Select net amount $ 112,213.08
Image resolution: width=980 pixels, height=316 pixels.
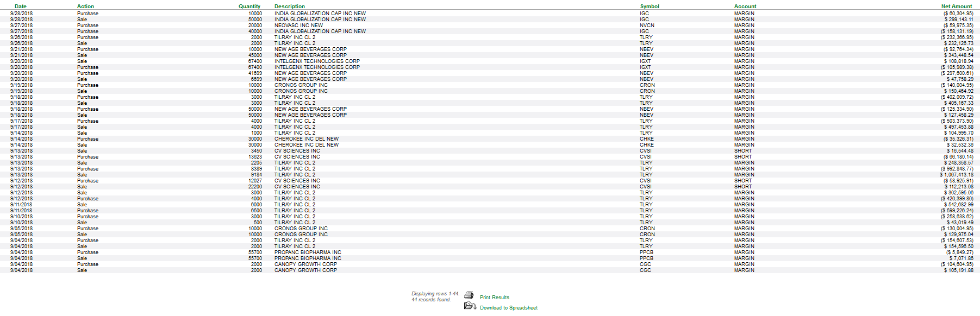959,187
